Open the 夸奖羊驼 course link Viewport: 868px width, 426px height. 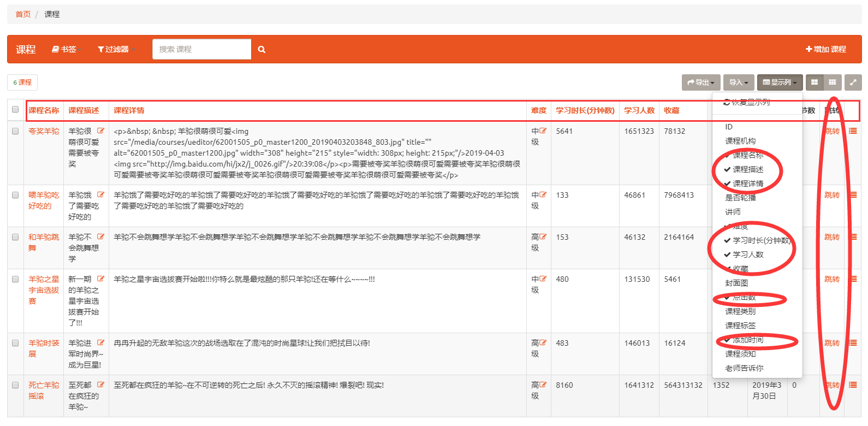pyautogui.click(x=44, y=131)
